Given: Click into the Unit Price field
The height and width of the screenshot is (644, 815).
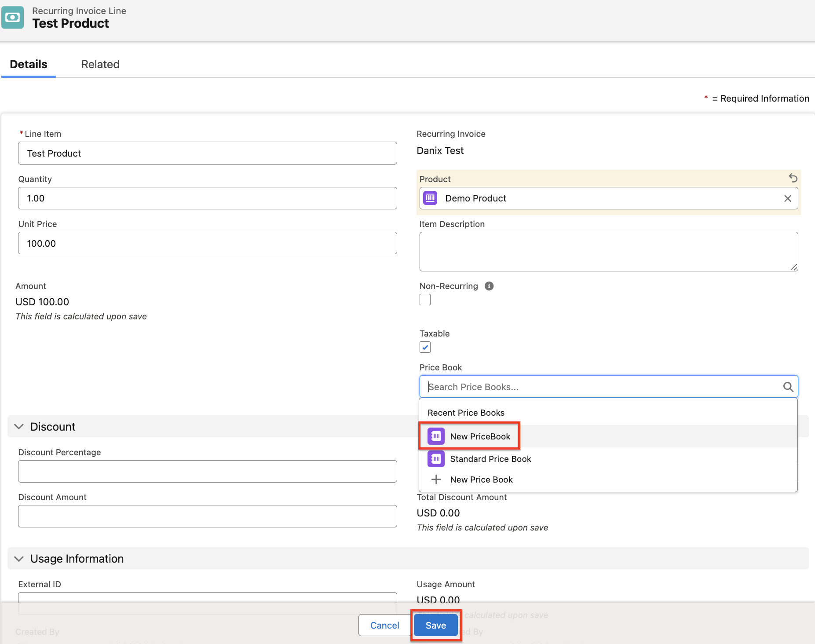Looking at the screenshot, I should [207, 243].
